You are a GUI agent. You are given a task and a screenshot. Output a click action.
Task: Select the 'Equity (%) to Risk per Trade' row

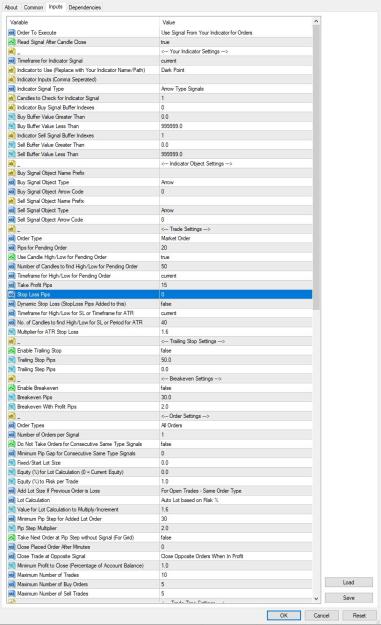click(x=160, y=481)
